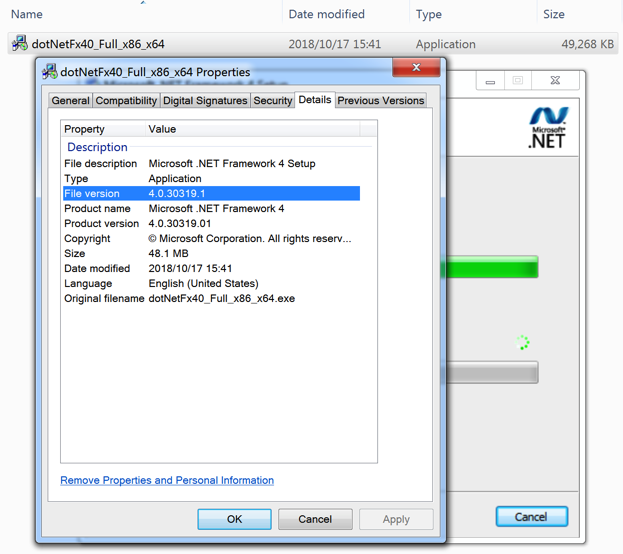Click the green installation progress bar
This screenshot has height=554, width=623.
[492, 267]
